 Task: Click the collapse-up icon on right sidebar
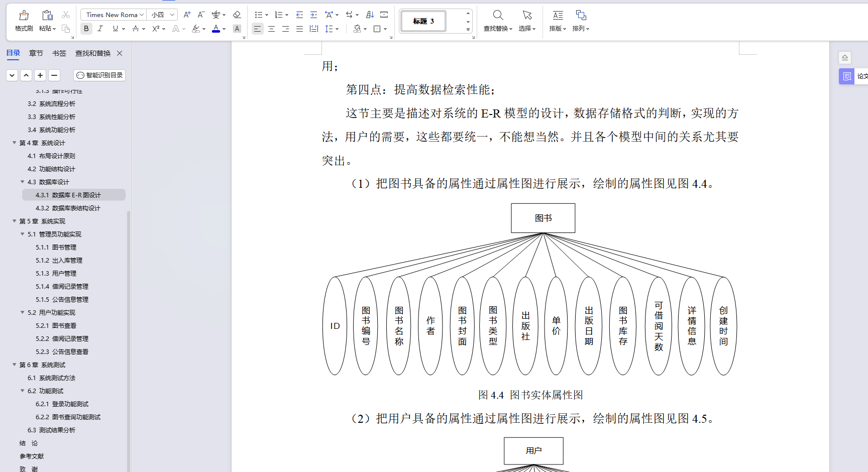click(x=845, y=57)
